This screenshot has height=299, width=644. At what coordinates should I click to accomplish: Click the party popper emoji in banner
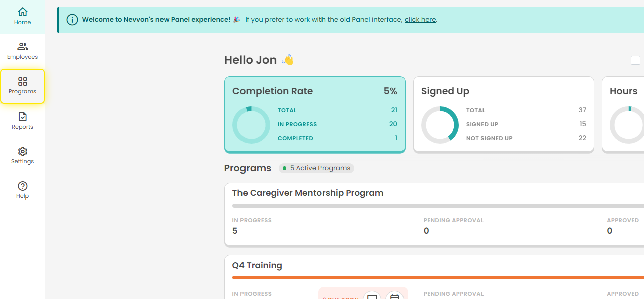pos(236,20)
